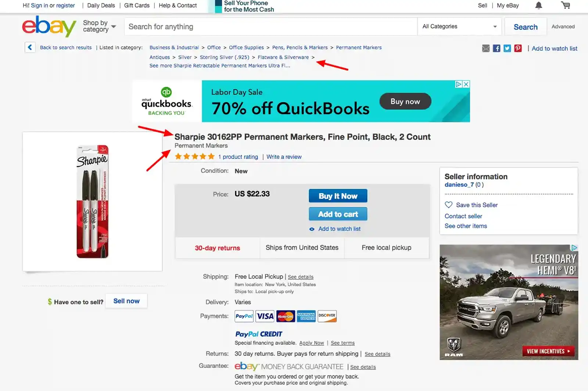Share the item on Facebook

[496, 48]
